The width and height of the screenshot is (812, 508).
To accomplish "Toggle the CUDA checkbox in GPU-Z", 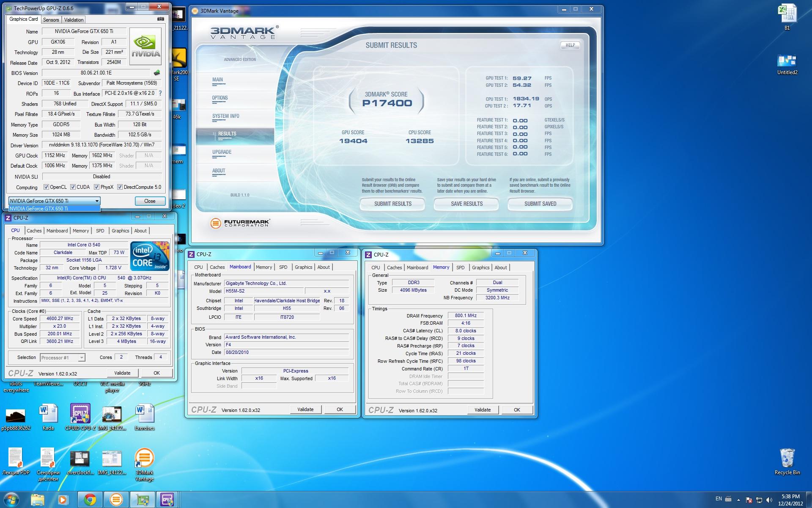I will [73, 187].
